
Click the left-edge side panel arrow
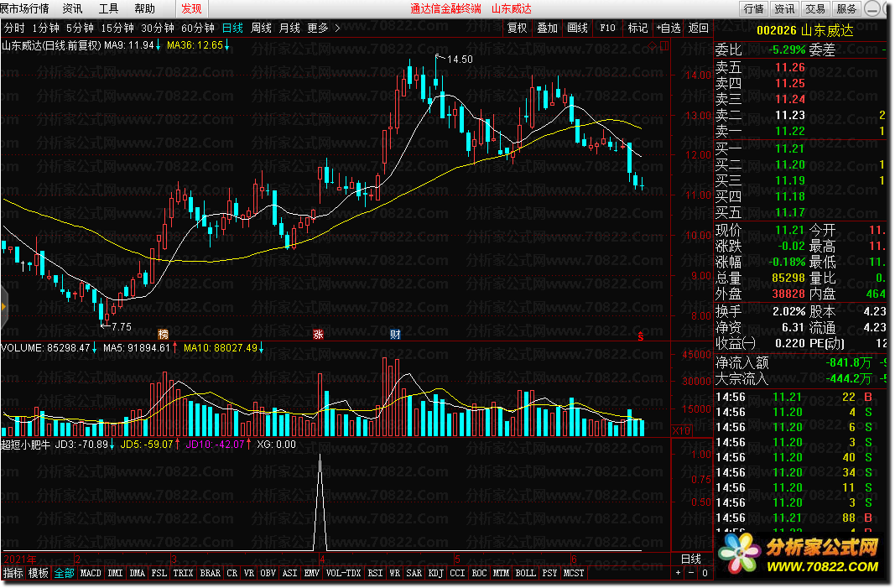point(3,307)
